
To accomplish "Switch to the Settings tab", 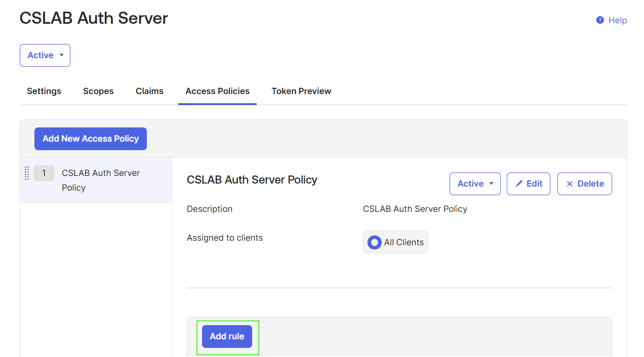I will click(44, 91).
